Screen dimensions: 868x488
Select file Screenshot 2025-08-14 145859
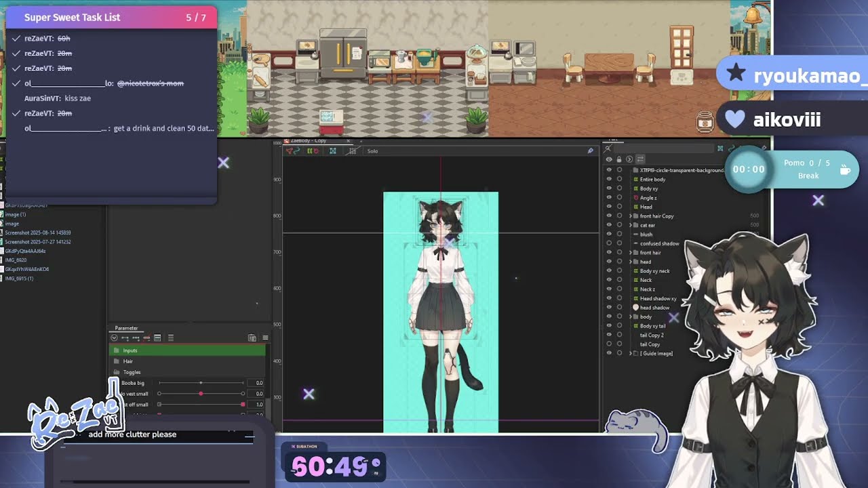pyautogui.click(x=38, y=232)
